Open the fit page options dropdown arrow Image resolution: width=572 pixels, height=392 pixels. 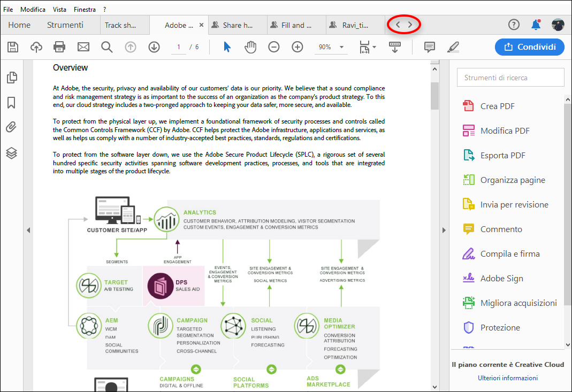[374, 47]
